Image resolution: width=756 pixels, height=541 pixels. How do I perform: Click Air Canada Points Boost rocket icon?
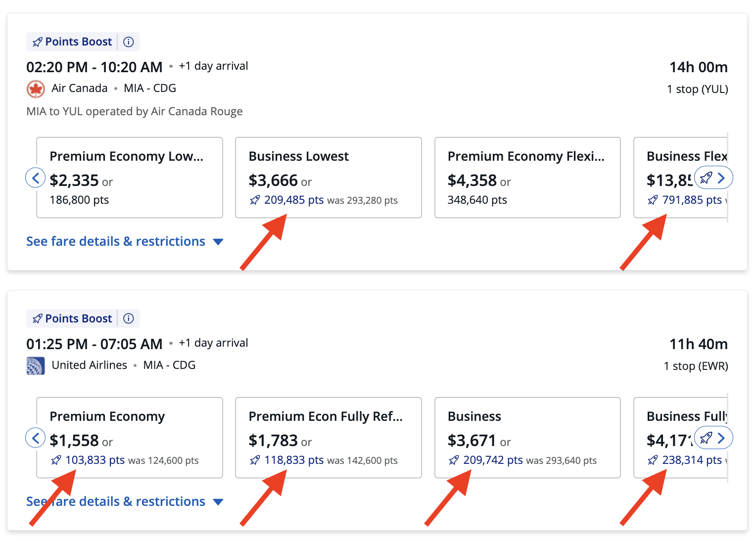pyautogui.click(x=37, y=42)
